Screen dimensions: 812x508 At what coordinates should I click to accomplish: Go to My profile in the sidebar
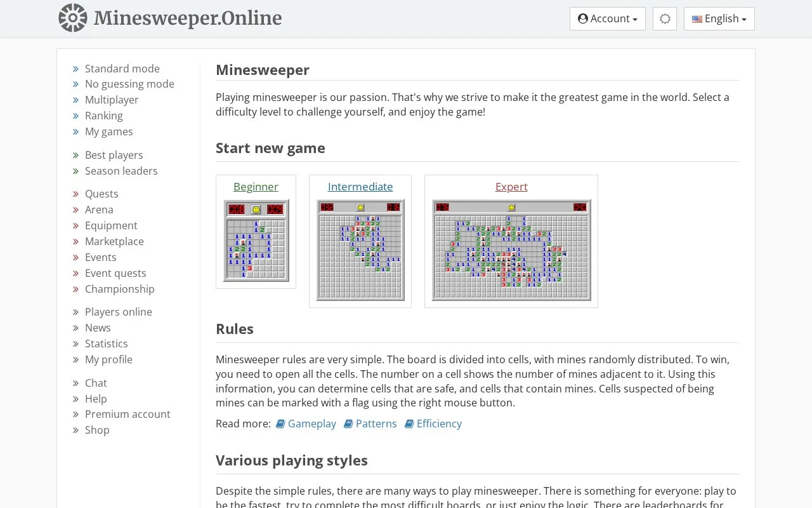(108, 359)
